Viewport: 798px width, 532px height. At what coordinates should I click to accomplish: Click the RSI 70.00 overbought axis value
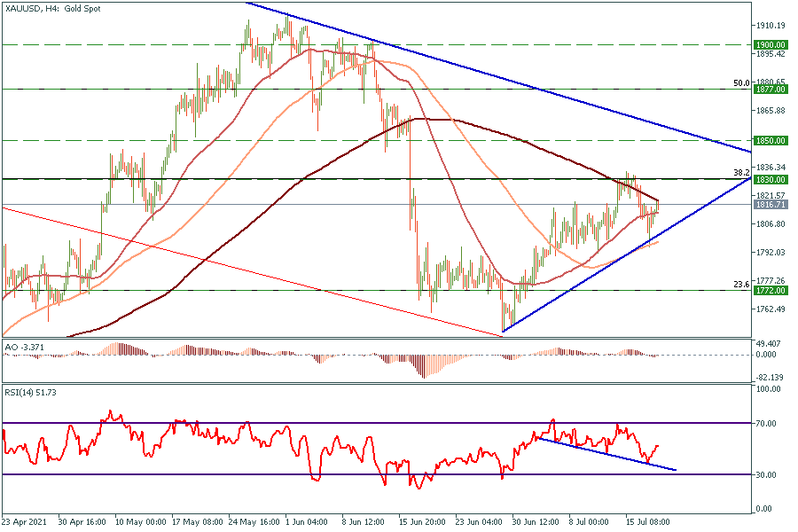coord(768,424)
